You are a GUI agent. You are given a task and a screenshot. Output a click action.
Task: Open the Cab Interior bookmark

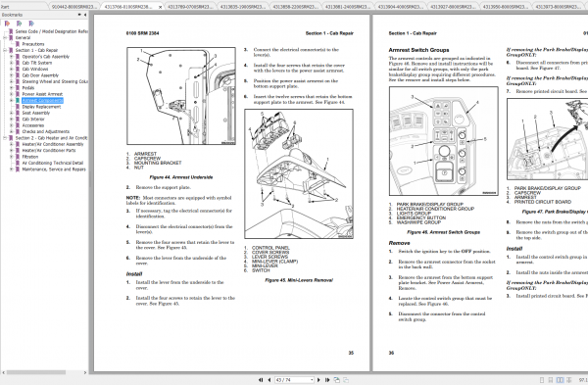click(x=33, y=120)
